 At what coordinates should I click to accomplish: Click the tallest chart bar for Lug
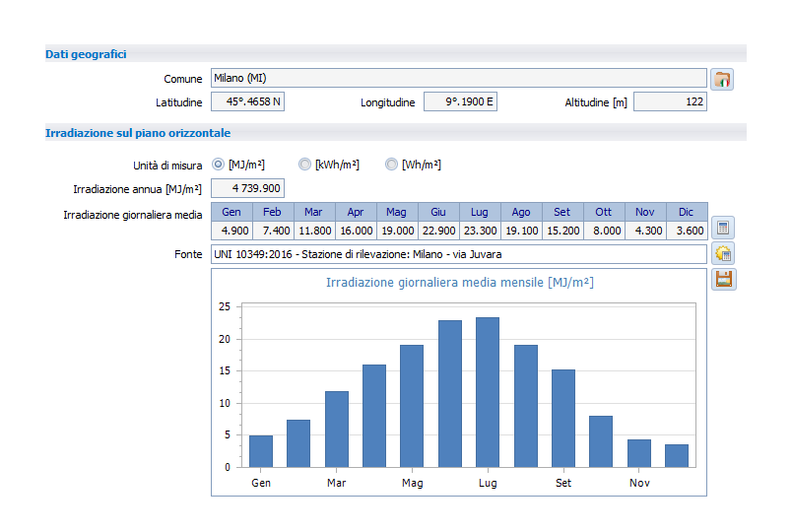click(x=488, y=392)
